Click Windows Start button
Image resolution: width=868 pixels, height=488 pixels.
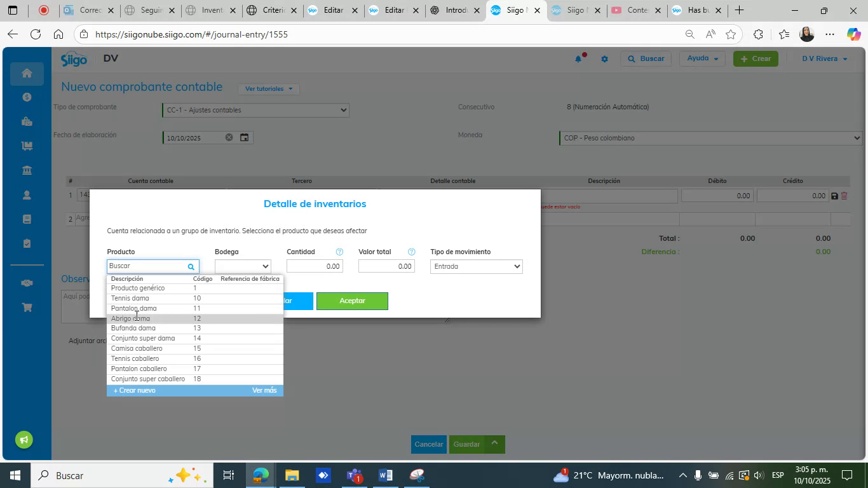tap(14, 475)
